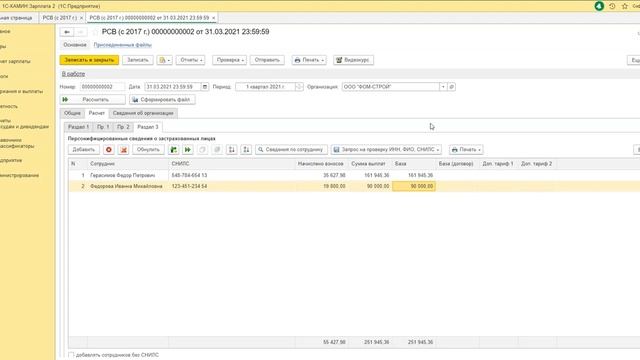This screenshot has height=360, width=640.
Task: Mark the РСВ document as favorite star
Action: coord(95,32)
